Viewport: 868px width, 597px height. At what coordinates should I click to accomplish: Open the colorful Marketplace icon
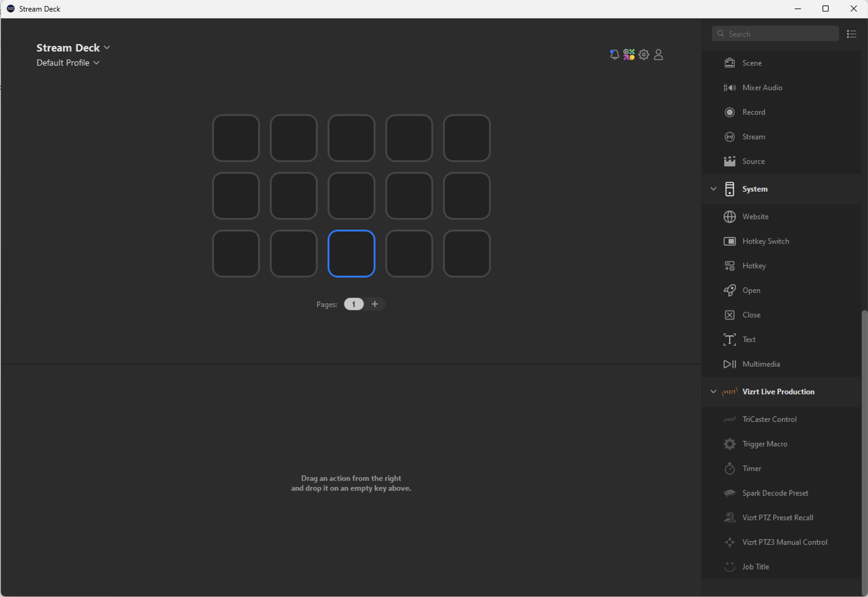629,54
